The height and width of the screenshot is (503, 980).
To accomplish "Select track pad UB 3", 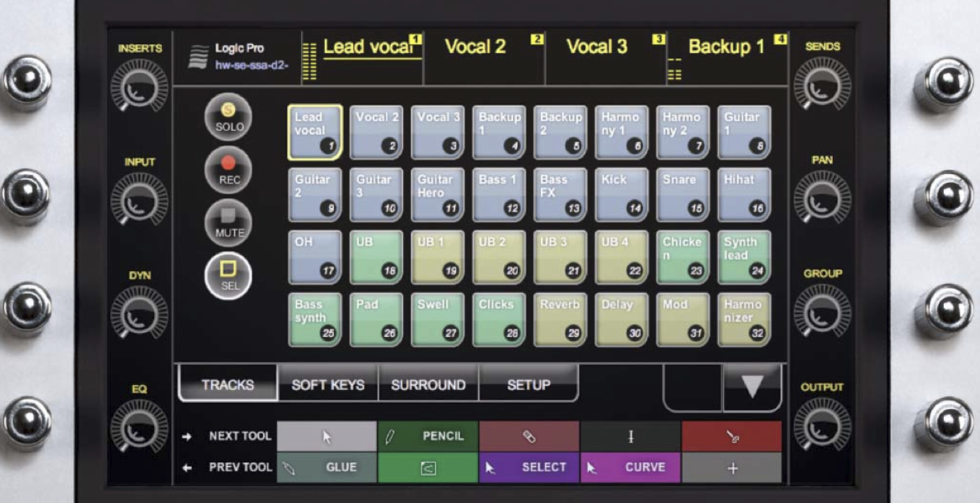I will pos(560,258).
